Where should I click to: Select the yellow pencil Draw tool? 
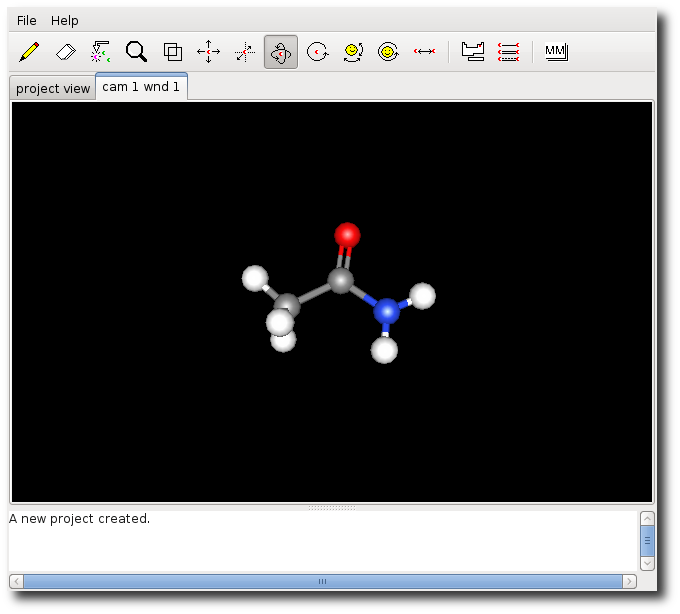coord(29,51)
